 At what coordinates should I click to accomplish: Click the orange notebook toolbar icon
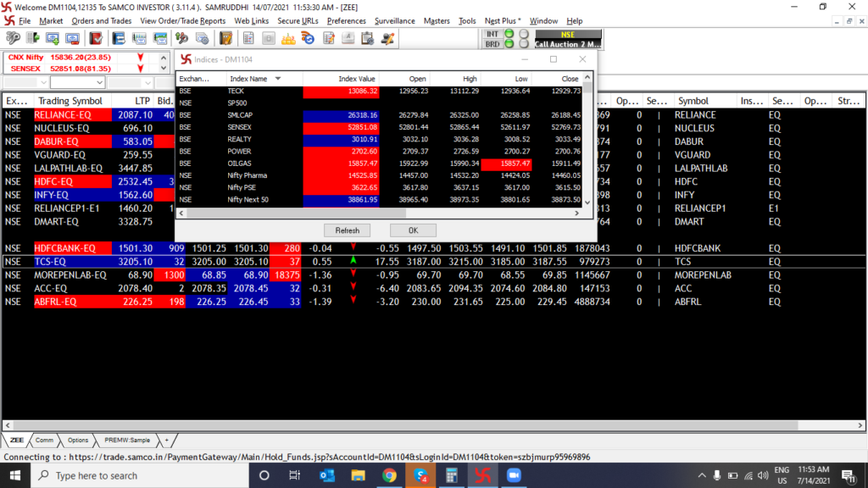(x=225, y=38)
